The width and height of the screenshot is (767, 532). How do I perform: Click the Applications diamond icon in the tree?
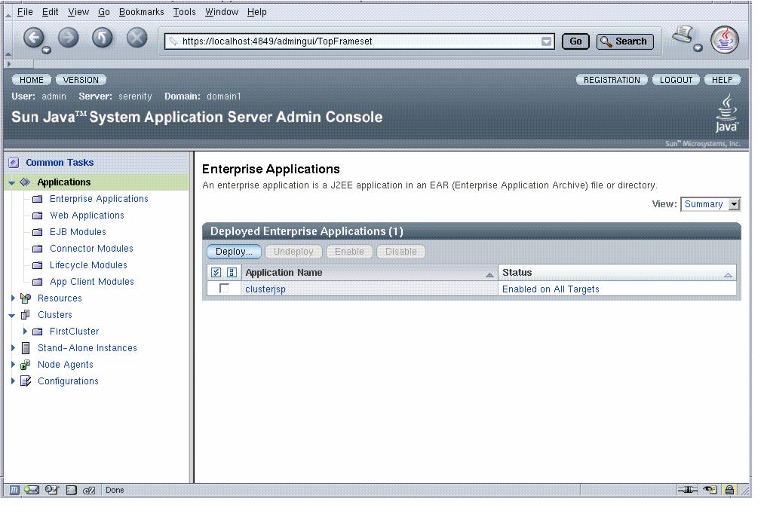tap(26, 182)
